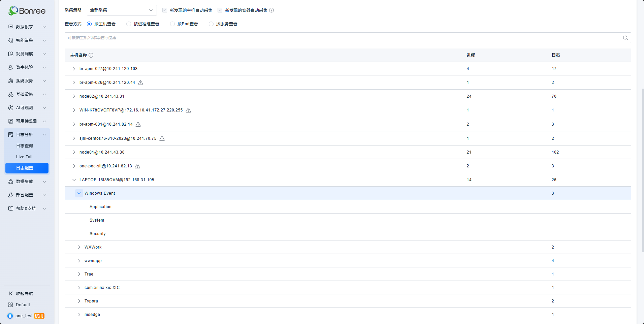The height and width of the screenshot is (324, 644).
Task: Click log count 102 for node01
Action: pos(555,152)
